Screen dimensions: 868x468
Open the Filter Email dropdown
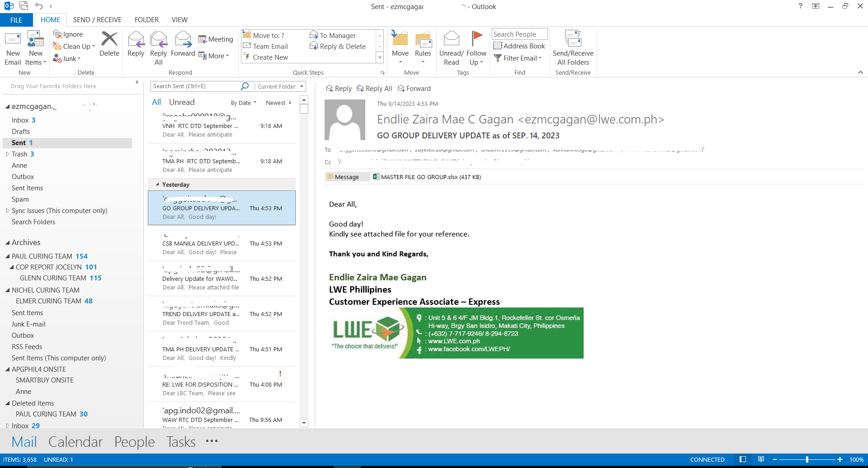(518, 58)
